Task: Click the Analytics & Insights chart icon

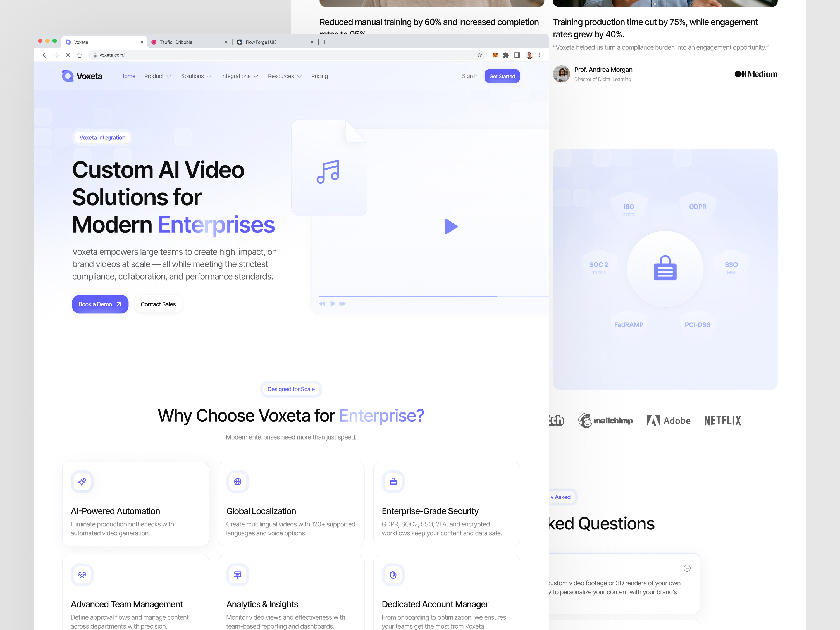Action: pos(237,574)
